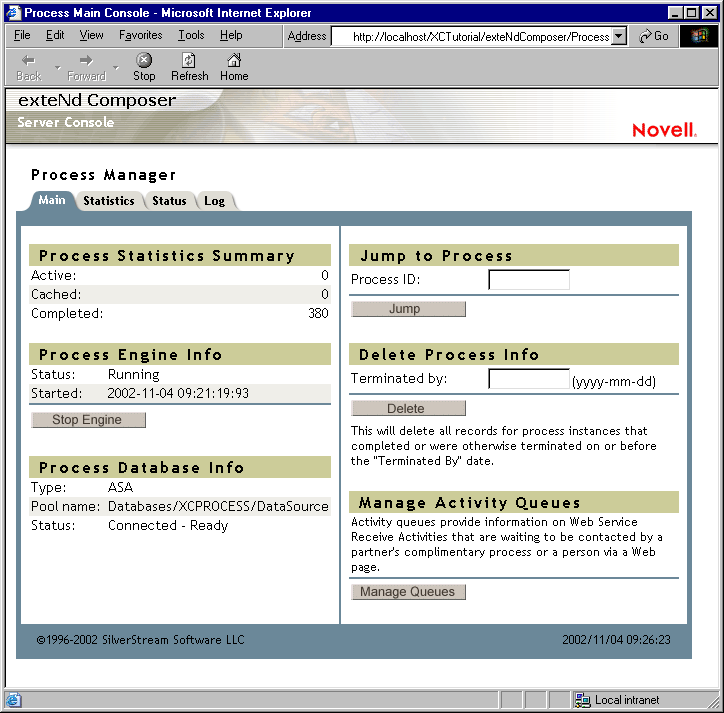
Task: Click the engine status 'Running' text
Action: (133, 375)
